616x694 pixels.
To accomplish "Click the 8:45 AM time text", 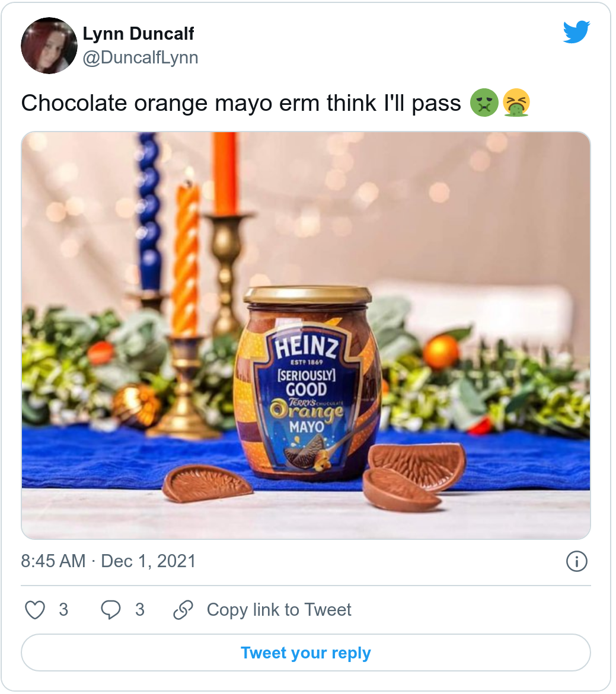I will pyautogui.click(x=53, y=561).
